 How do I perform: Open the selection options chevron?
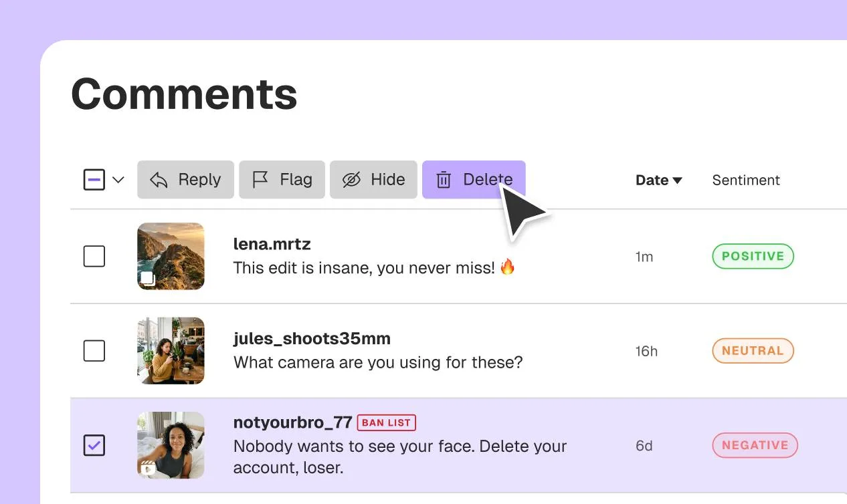click(x=118, y=180)
